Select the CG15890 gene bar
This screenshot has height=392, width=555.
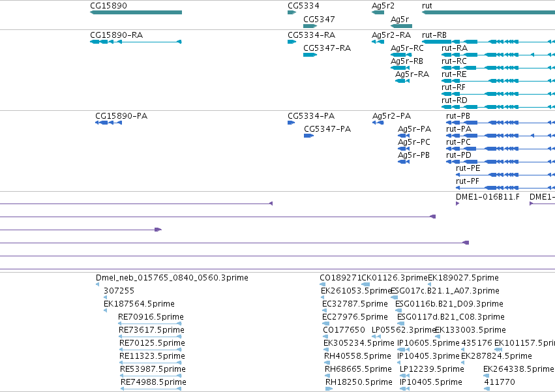click(136, 12)
